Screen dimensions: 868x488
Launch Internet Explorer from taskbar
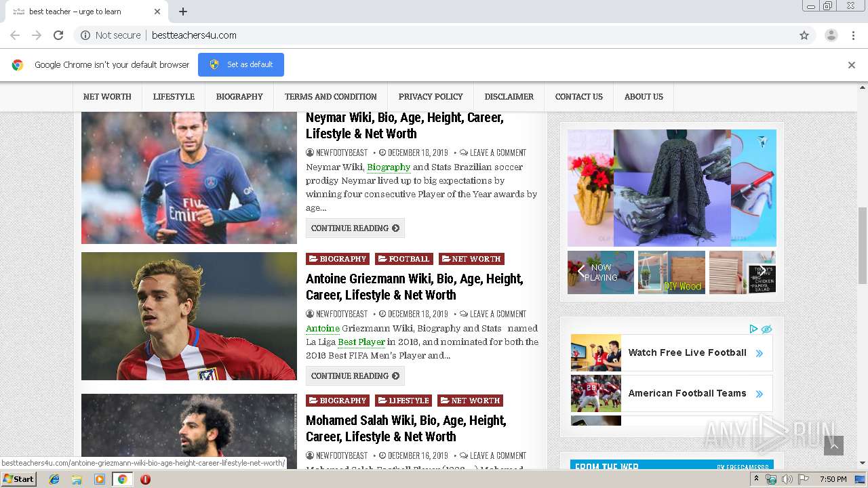[x=54, y=479]
